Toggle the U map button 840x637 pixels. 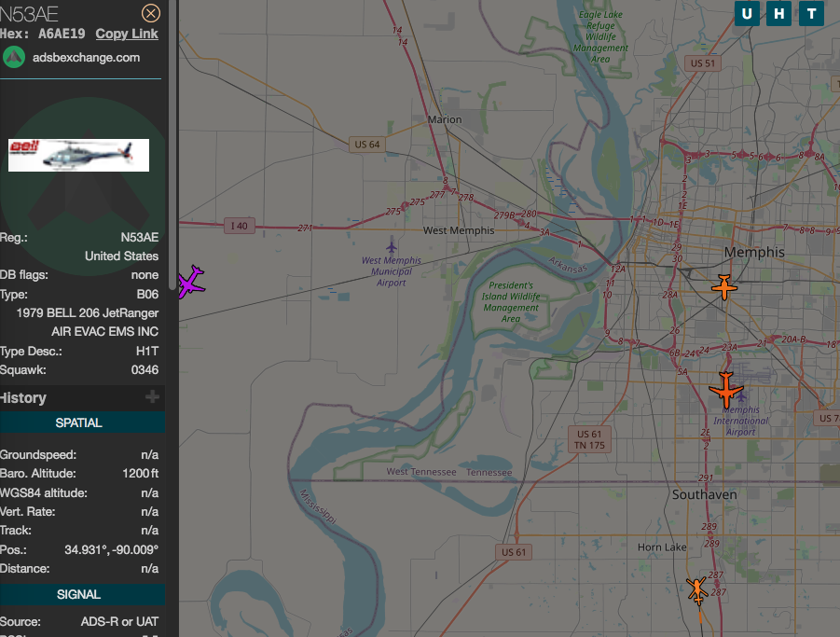click(747, 13)
